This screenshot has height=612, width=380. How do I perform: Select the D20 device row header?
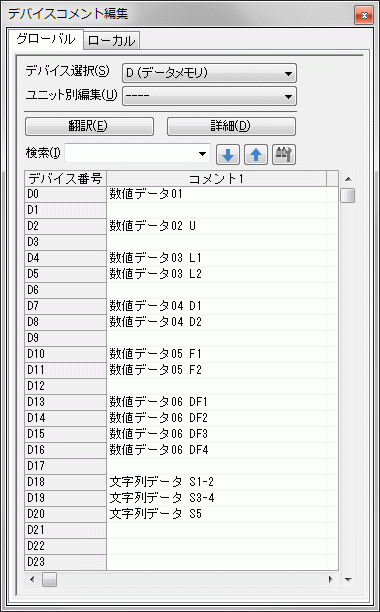pyautogui.click(x=66, y=514)
